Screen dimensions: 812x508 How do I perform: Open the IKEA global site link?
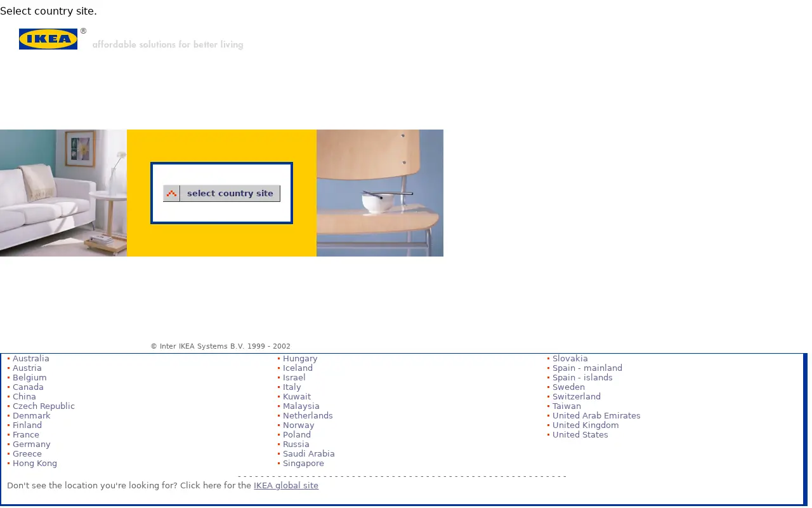[x=286, y=486]
